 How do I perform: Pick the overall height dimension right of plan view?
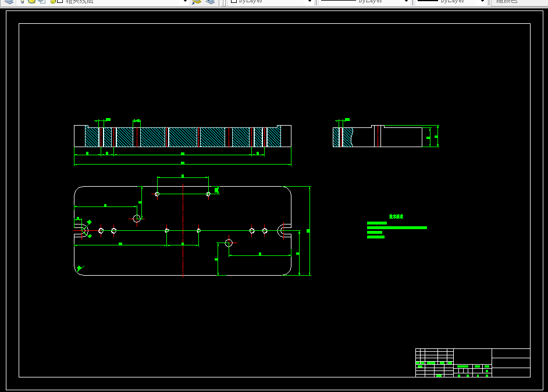[309, 231]
